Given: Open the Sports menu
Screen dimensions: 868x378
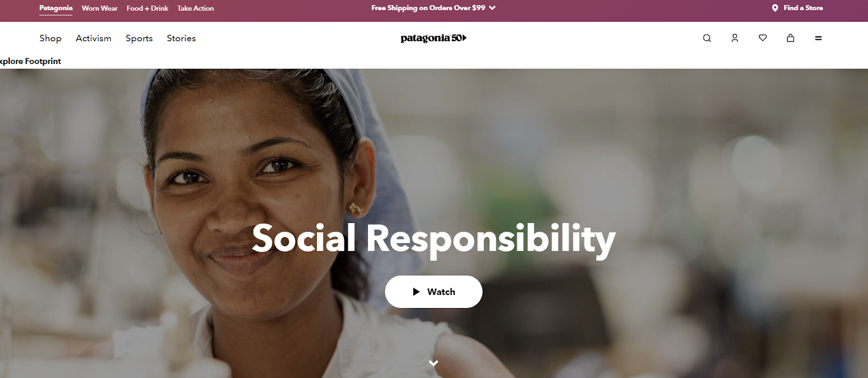Looking at the screenshot, I should [x=139, y=38].
